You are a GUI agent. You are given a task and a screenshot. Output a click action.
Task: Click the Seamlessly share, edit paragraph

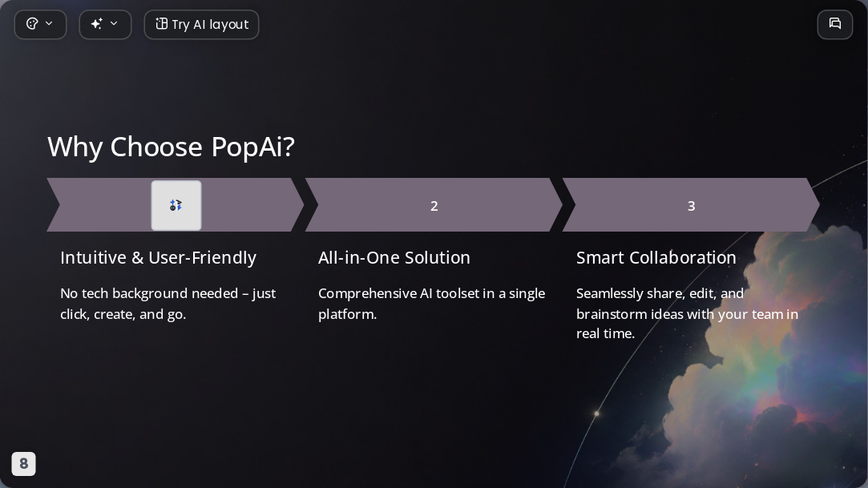tap(687, 313)
